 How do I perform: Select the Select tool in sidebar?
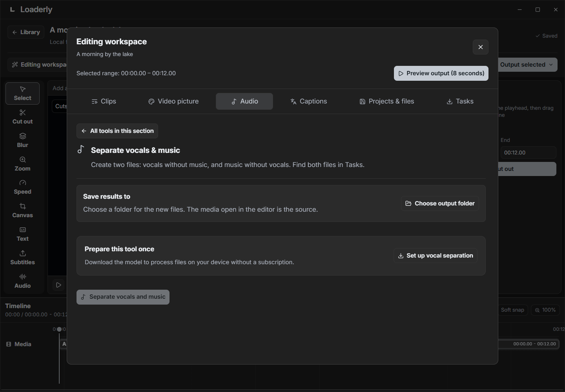click(x=22, y=93)
